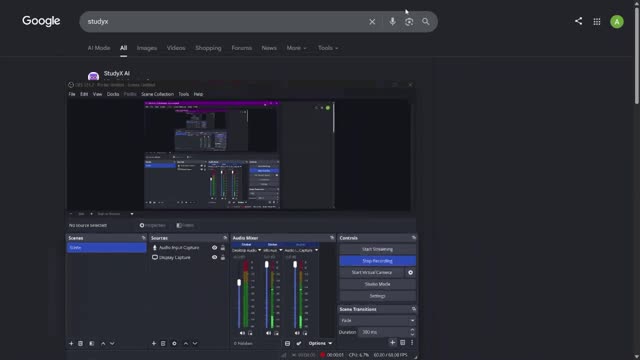Switch to Google Videos tab
The width and height of the screenshot is (640, 360).
[176, 48]
